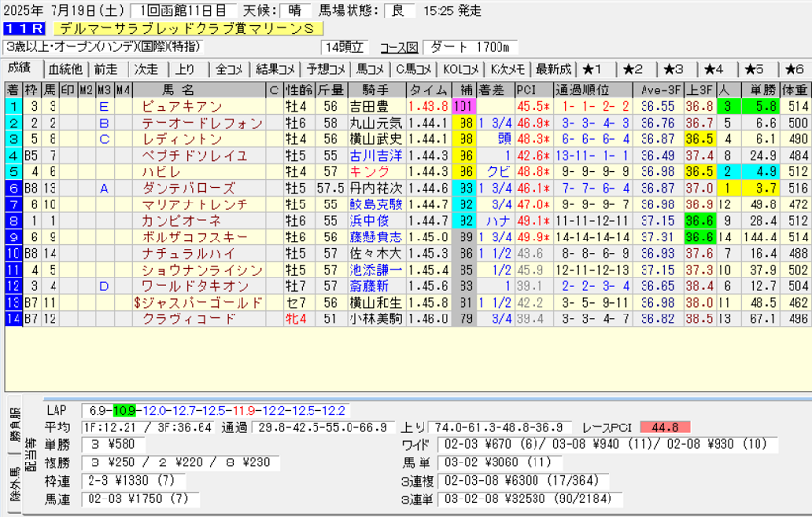Click the 騎手 column header
This screenshot has height=517, width=812.
pyautogui.click(x=372, y=90)
